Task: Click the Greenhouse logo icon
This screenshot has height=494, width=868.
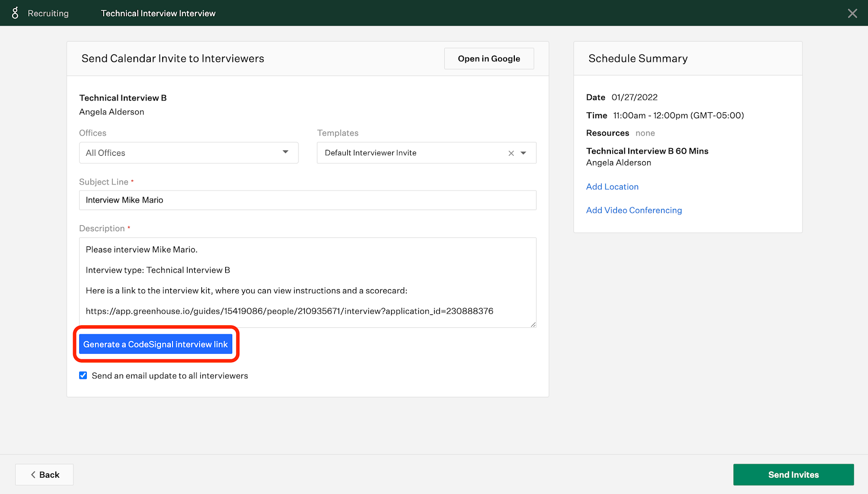Action: 15,13
